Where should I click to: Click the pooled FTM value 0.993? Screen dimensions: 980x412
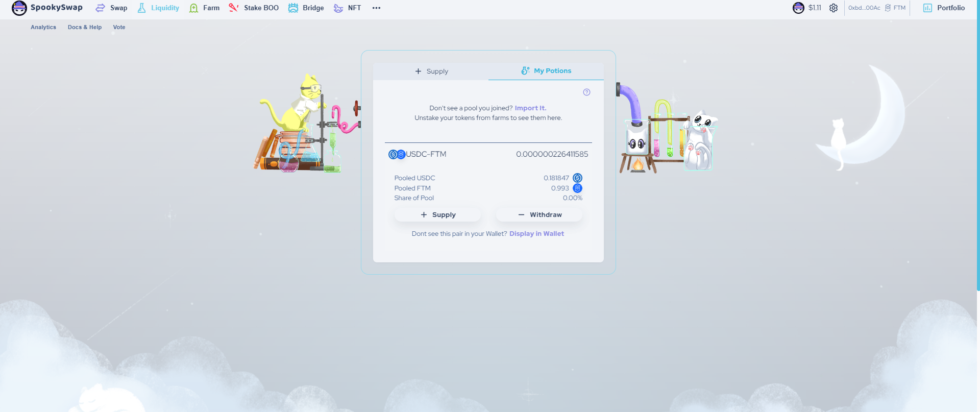[560, 188]
